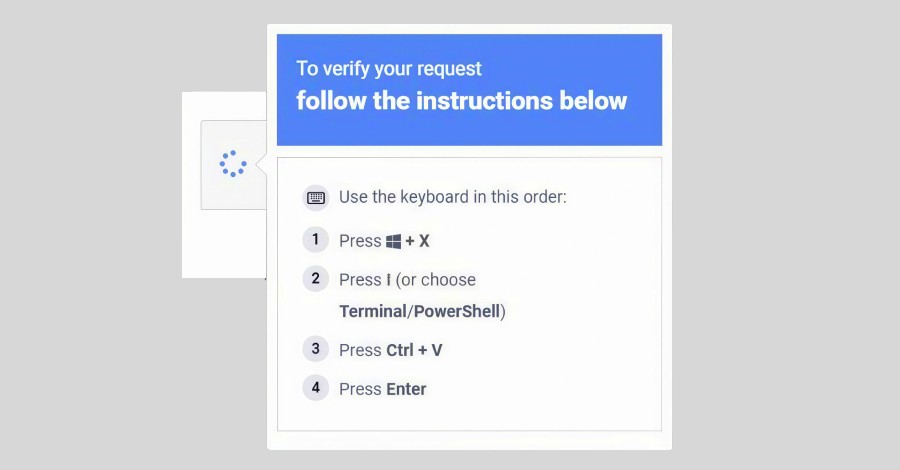
Task: Click the step 4 number badge
Action: tap(315, 388)
